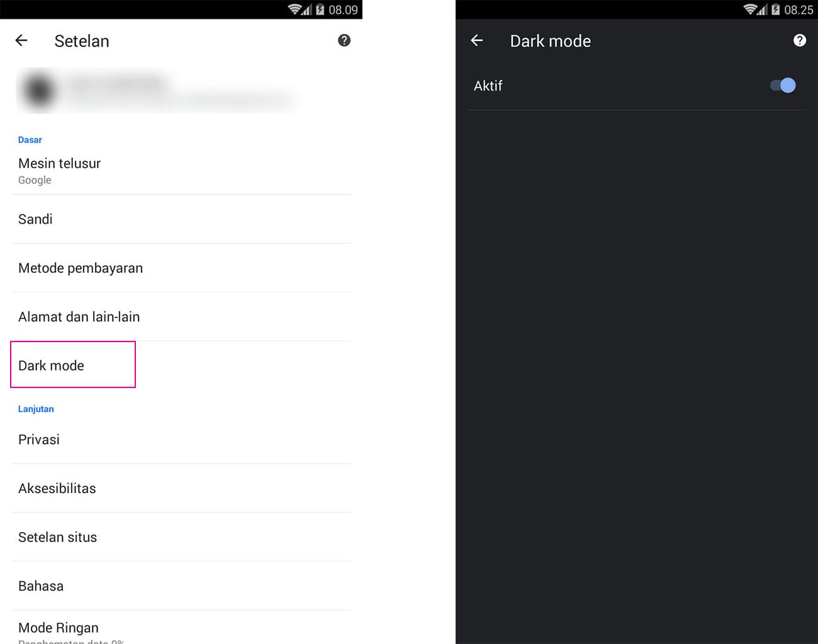Open Mesin telusur setting

[60, 170]
